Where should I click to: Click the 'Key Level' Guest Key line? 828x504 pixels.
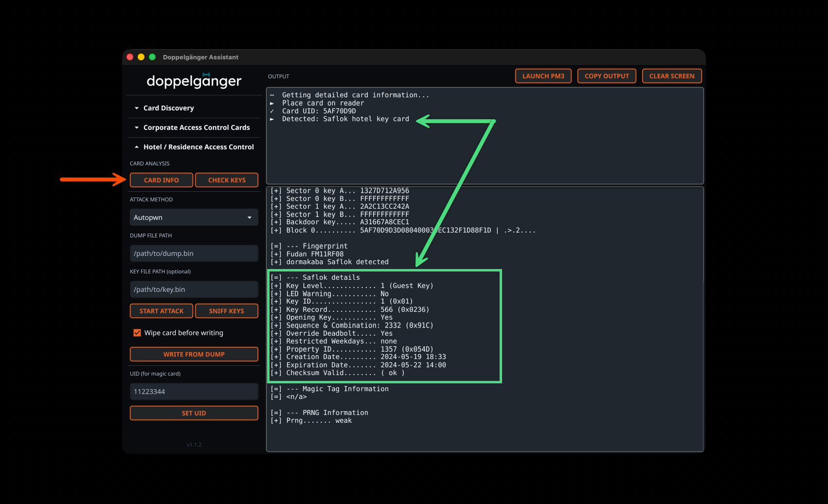[352, 286]
